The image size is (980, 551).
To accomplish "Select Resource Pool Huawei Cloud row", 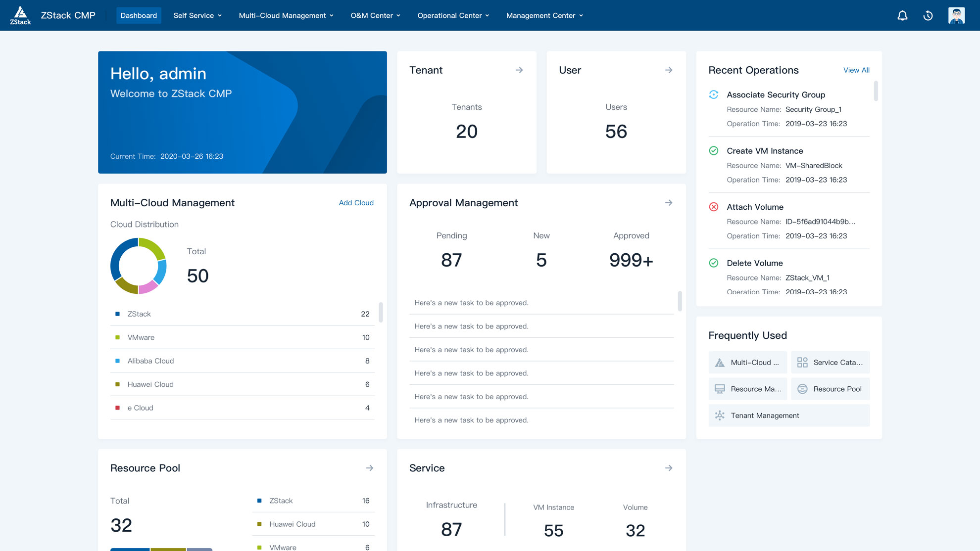I will 313,524.
